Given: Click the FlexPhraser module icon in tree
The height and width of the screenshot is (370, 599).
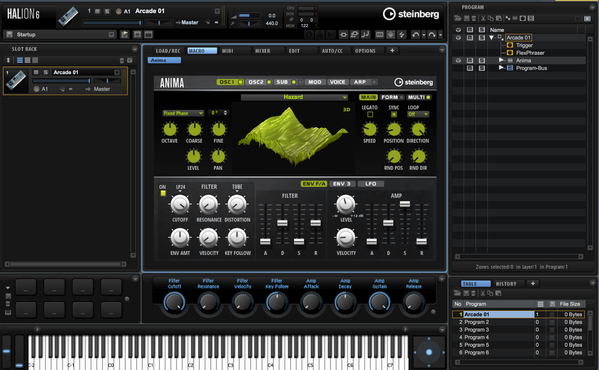Looking at the screenshot, I should tap(510, 53).
